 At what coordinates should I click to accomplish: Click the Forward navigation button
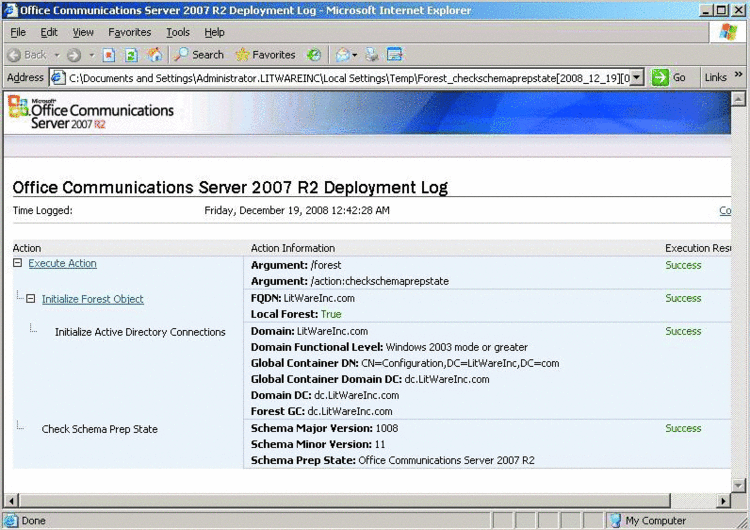(x=74, y=55)
